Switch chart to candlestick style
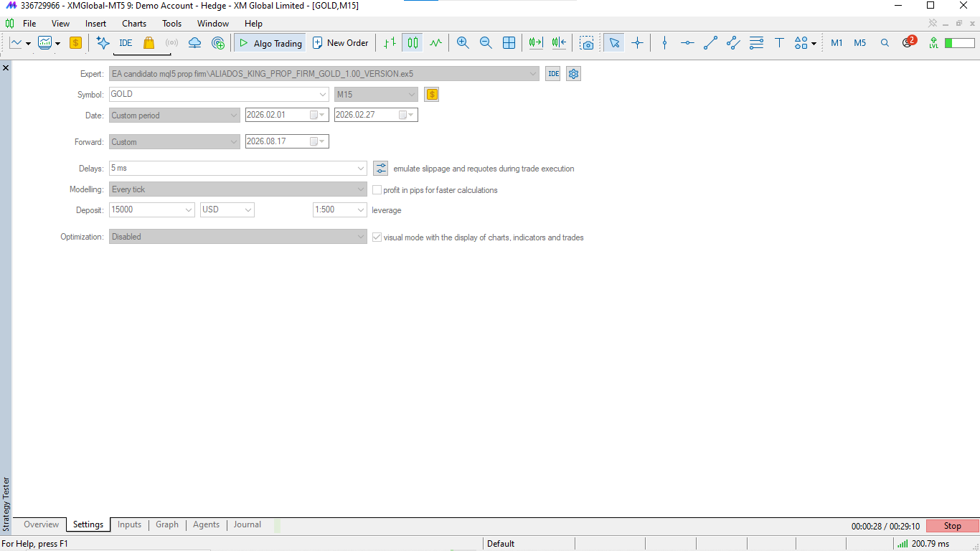This screenshot has height=551, width=980. [413, 43]
